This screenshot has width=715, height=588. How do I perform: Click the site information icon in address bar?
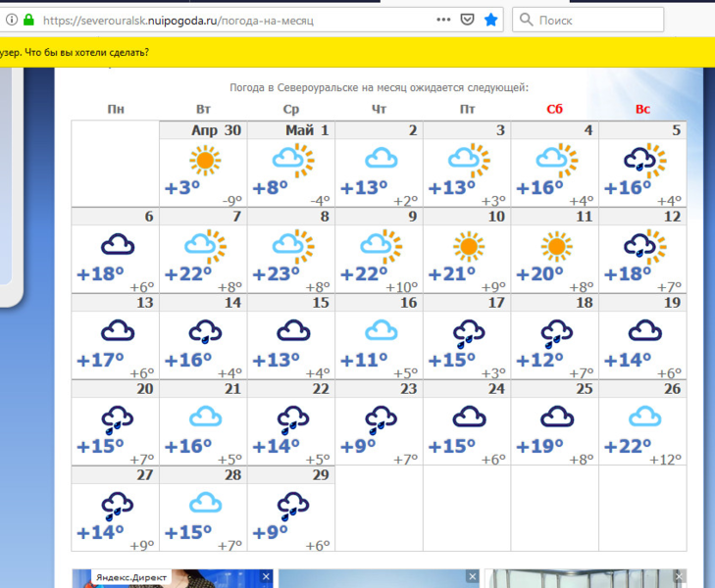click(12, 20)
